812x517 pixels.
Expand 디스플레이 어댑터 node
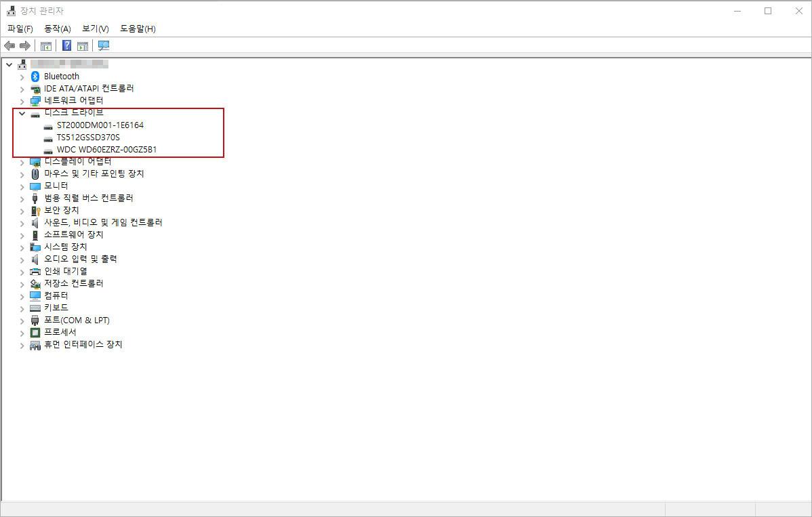[22, 162]
